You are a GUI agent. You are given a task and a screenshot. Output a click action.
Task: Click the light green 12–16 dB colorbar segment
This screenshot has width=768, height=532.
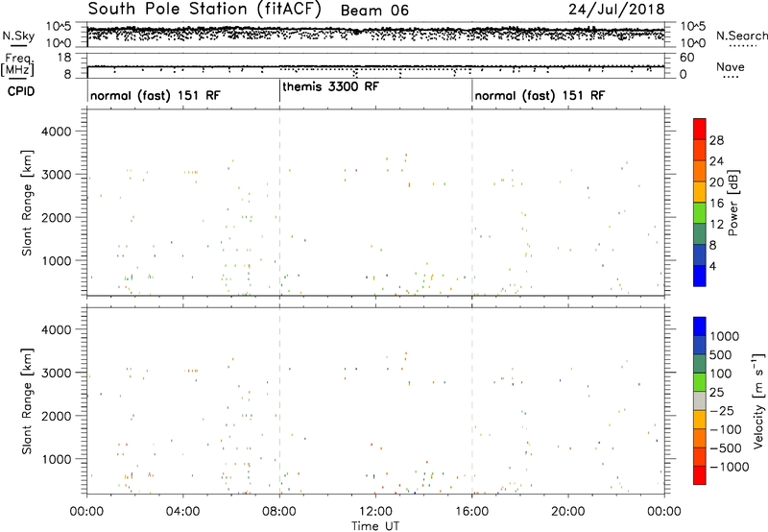(x=700, y=213)
